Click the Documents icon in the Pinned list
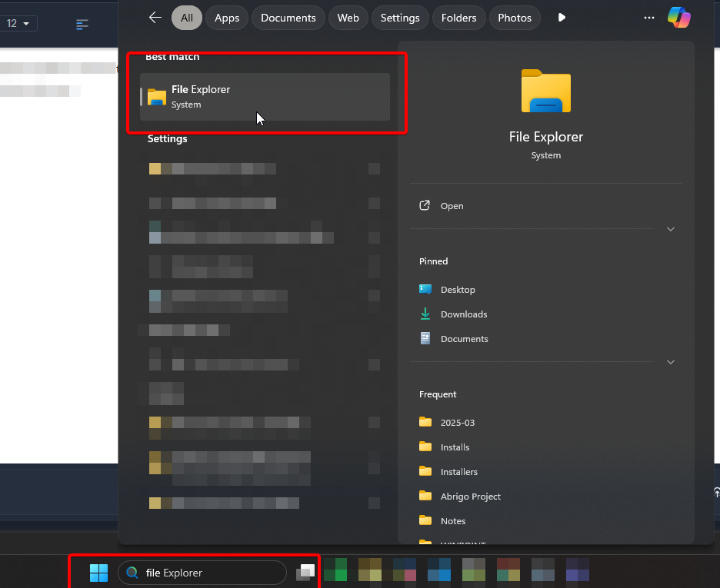This screenshot has width=720, height=588. 425,338
